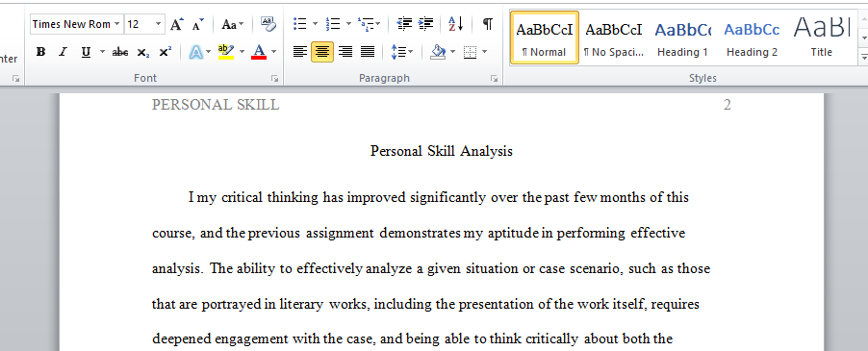The width and height of the screenshot is (868, 351).
Task: Open the font name dropdown
Action: (116, 24)
